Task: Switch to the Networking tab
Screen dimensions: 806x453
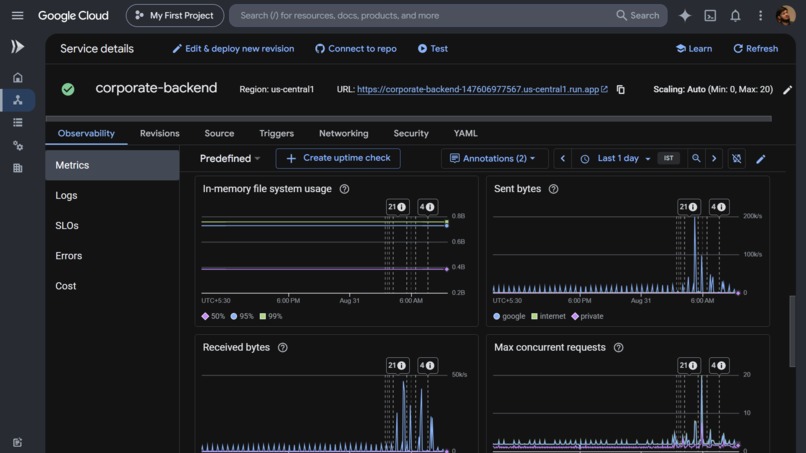Action: (343, 133)
